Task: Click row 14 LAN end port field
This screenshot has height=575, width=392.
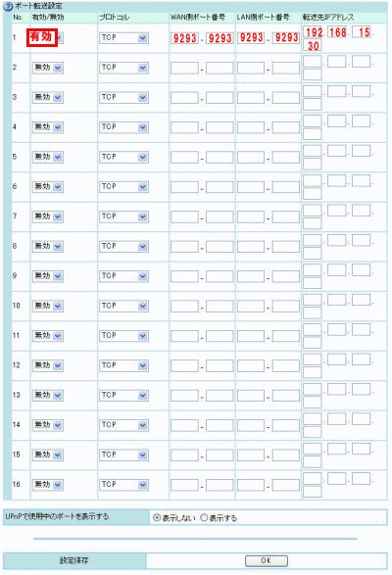Action: 286,425
